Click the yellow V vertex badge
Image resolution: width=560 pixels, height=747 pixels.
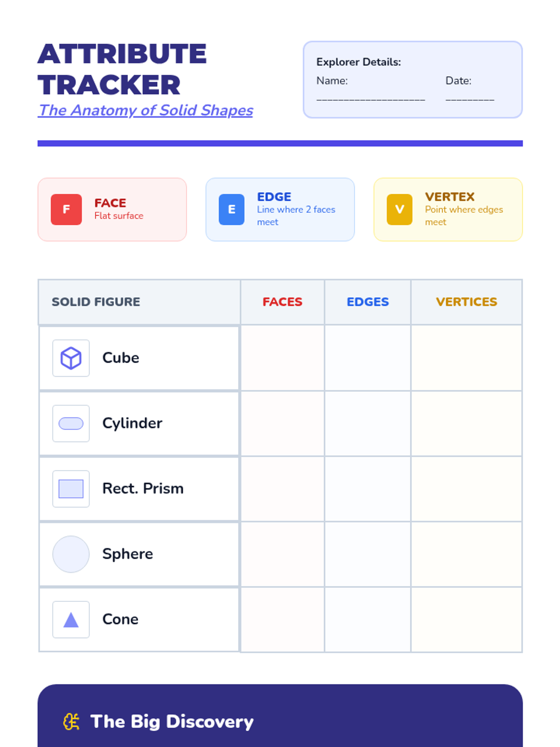click(399, 210)
